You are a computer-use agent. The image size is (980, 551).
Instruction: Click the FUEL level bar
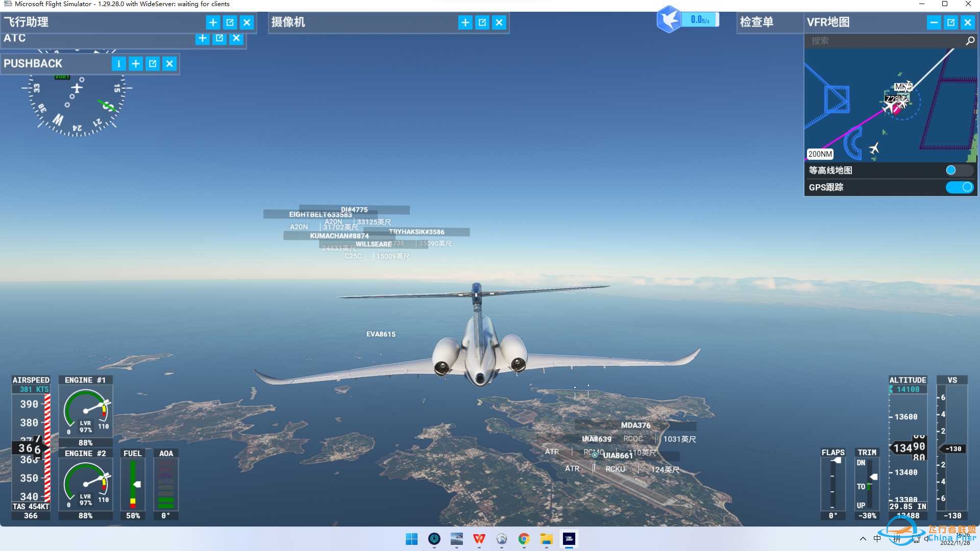tap(133, 485)
